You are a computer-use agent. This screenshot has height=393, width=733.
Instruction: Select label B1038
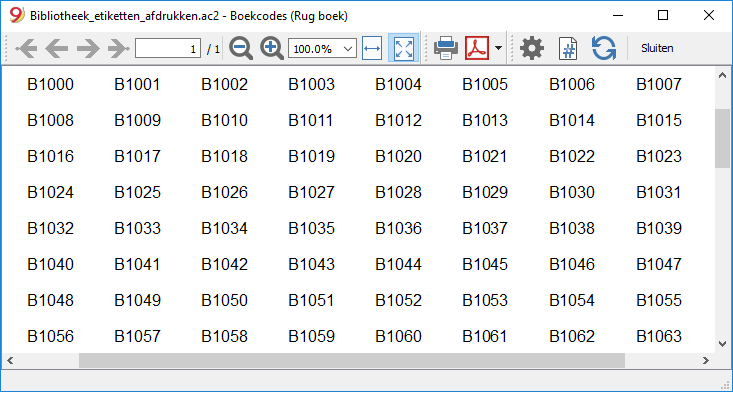(572, 229)
